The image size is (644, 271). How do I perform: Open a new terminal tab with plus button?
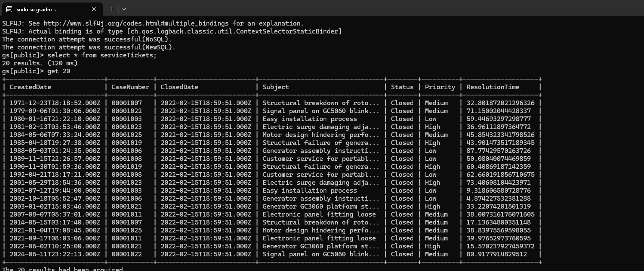click(112, 9)
